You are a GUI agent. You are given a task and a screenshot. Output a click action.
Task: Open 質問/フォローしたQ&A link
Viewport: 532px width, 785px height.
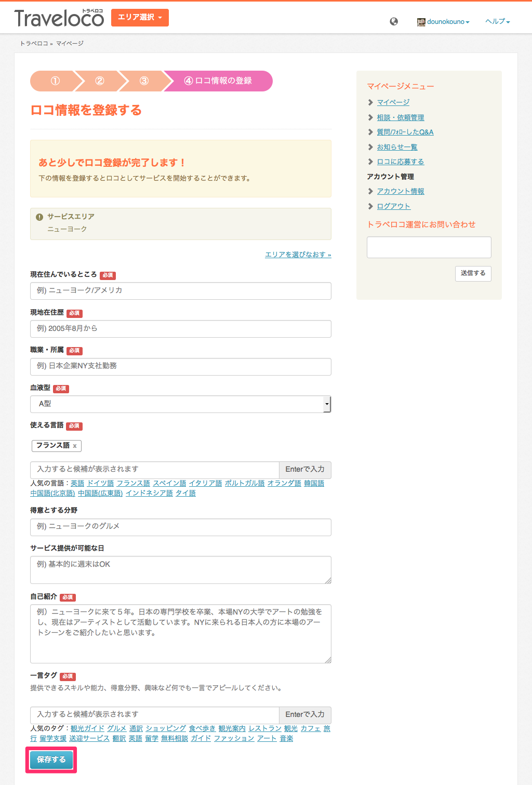[405, 132]
